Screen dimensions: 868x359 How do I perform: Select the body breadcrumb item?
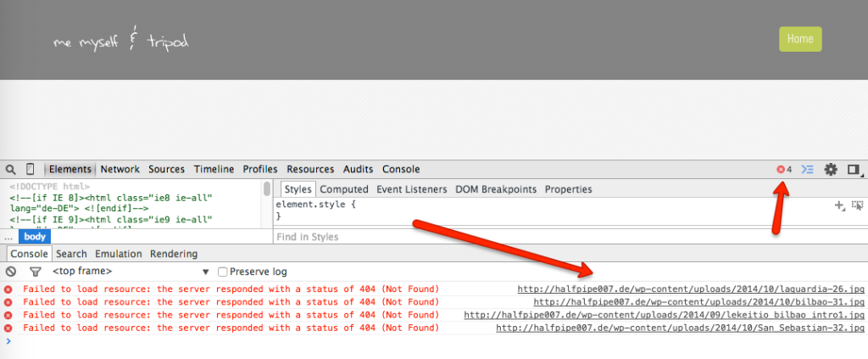34,237
